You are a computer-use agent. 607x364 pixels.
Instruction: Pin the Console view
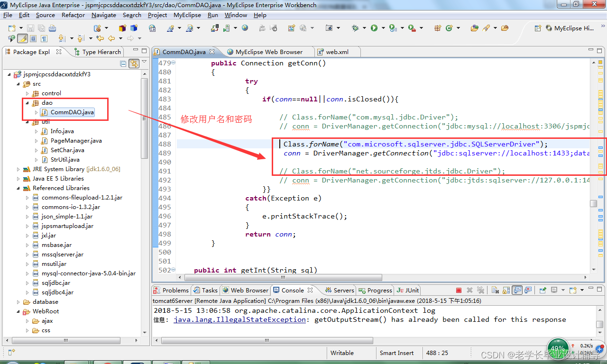543,290
